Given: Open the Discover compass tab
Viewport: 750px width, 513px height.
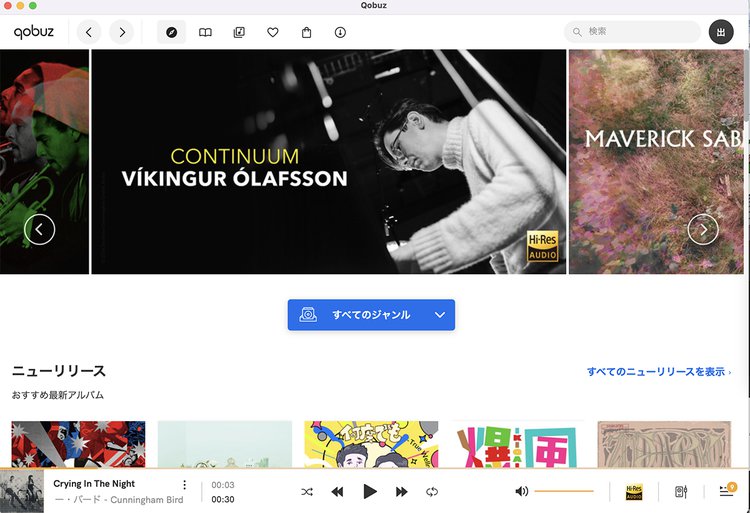Looking at the screenshot, I should click(x=171, y=32).
